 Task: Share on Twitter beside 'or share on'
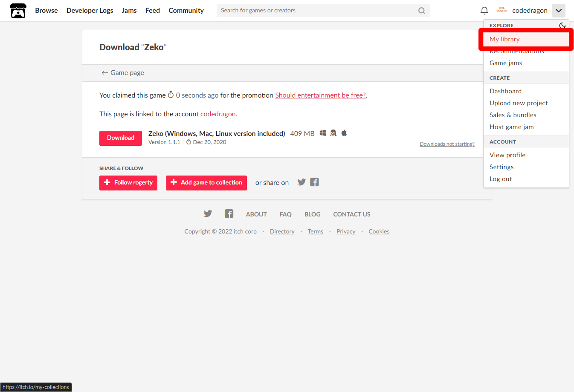coord(301,182)
